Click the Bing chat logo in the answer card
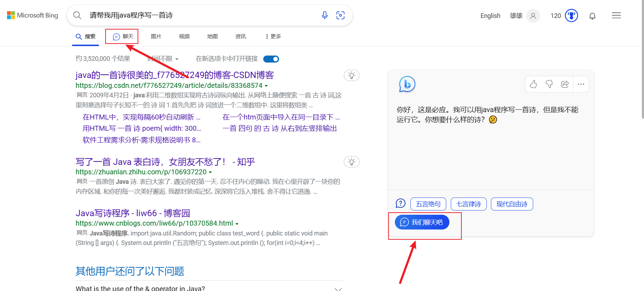The width and height of the screenshot is (644, 291). point(407,84)
